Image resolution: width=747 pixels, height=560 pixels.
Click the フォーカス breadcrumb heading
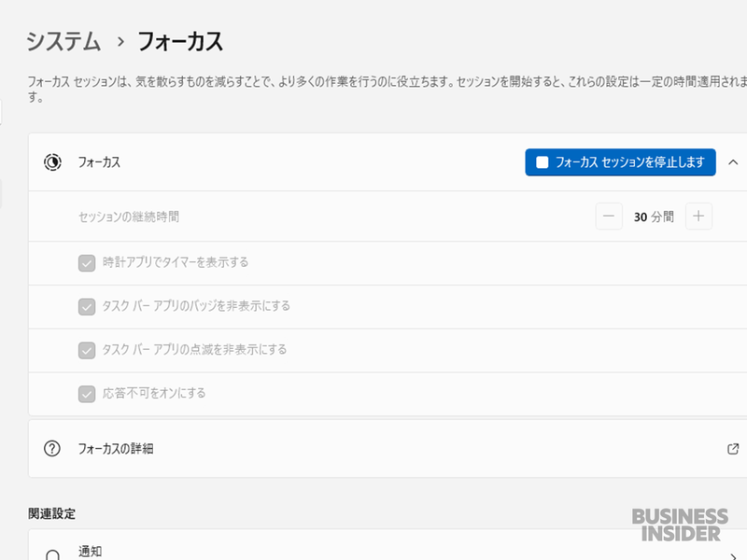(180, 41)
